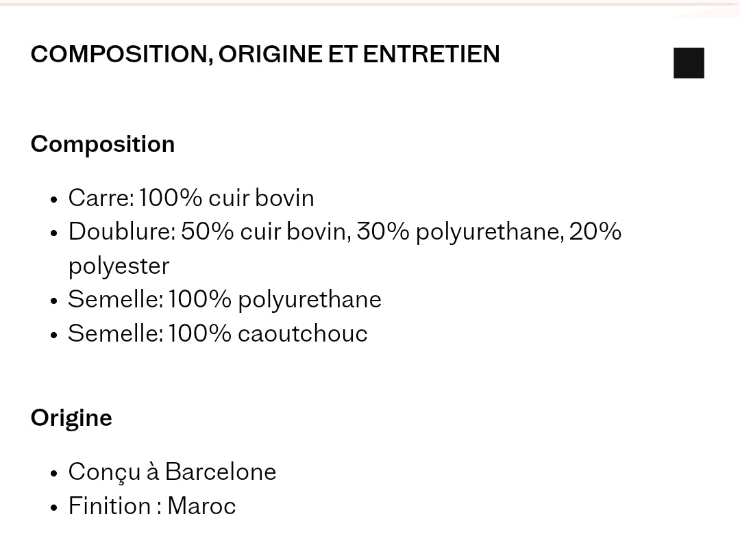The image size is (740, 560).
Task: Click the word "caoutchouc"
Action: tap(302, 333)
